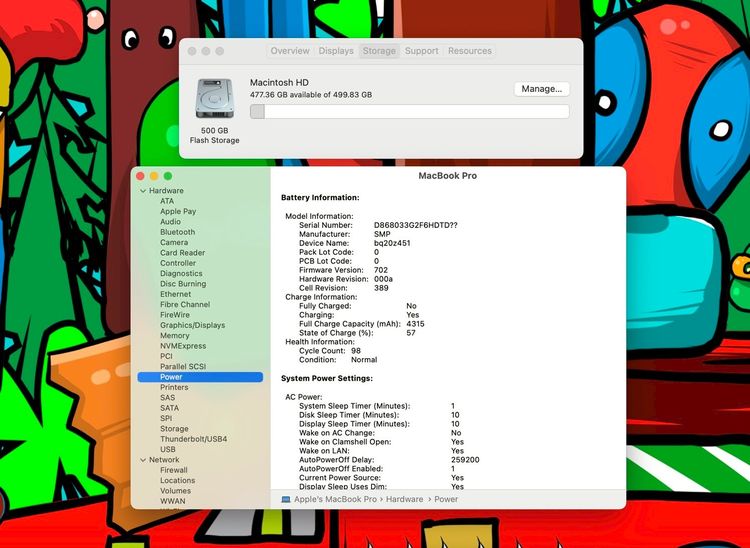This screenshot has width=750, height=548.
Task: Switch to the Overview tab
Action: pyautogui.click(x=290, y=51)
